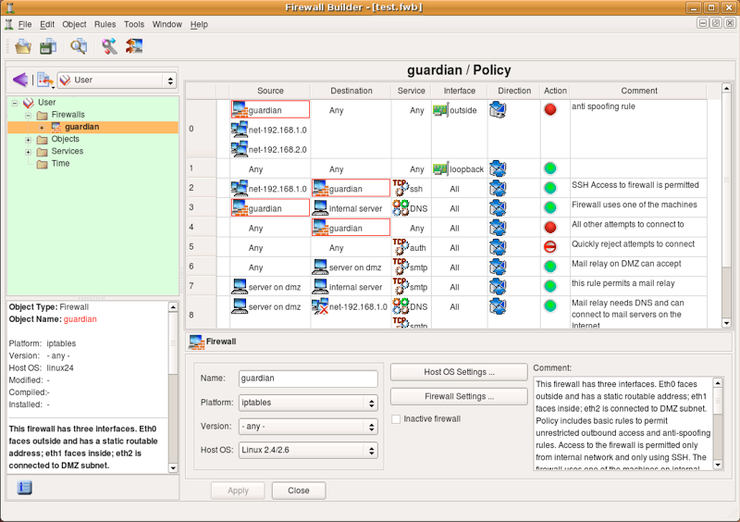
Task: Click the New Object icon
Action: pos(43,80)
